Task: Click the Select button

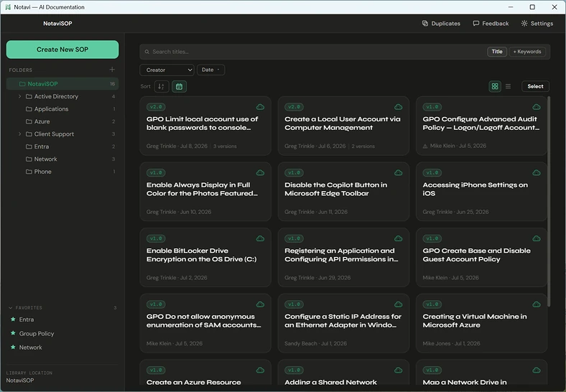Action: (x=535, y=86)
